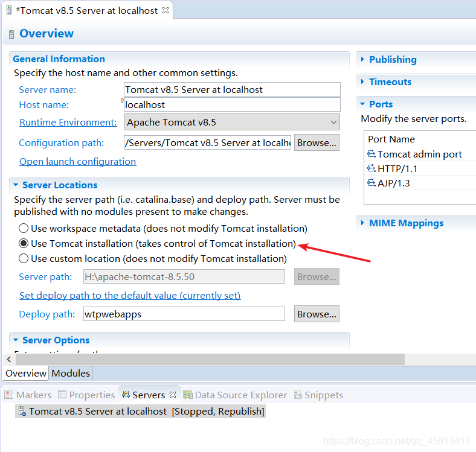Expand the MIME Mappings section
The width and height of the screenshot is (476, 452).
362,223
